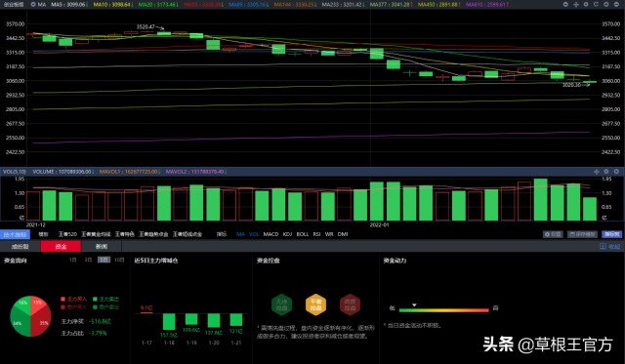The height and width of the screenshot is (364, 625).
Task: Click the green-to-red fund momentum gradient bar
Action: (x=443, y=310)
